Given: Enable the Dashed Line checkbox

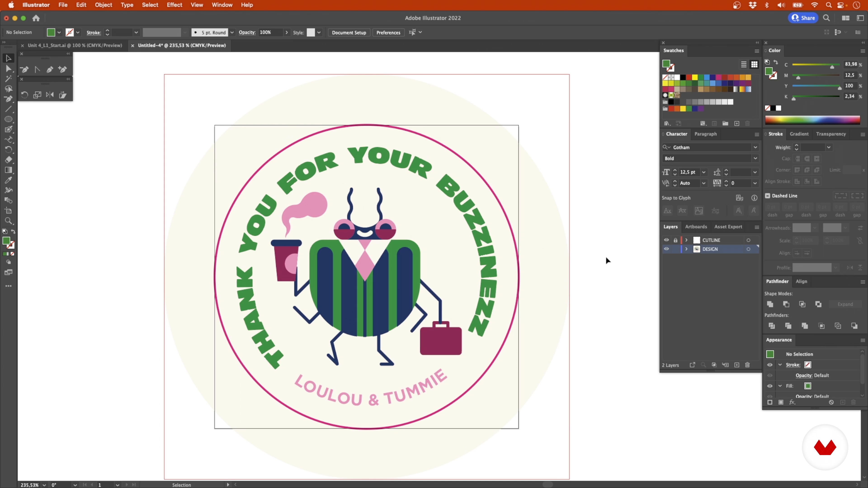Looking at the screenshot, I should point(768,196).
